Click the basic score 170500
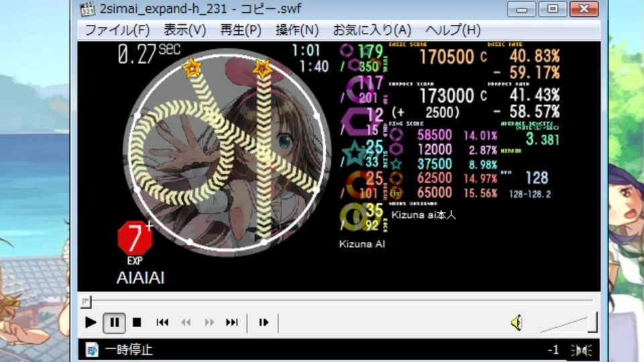 [x=447, y=56]
